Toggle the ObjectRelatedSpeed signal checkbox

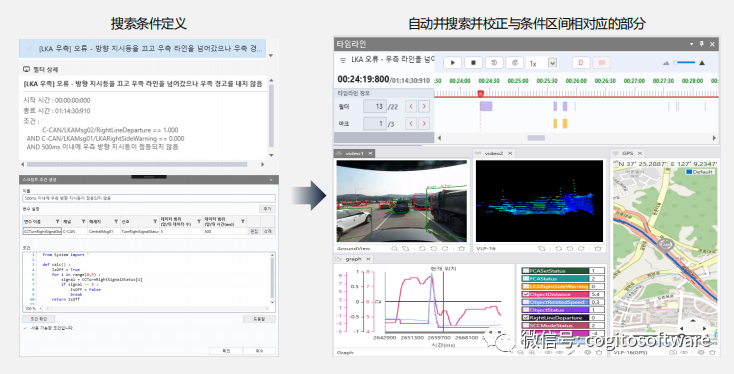click(526, 302)
